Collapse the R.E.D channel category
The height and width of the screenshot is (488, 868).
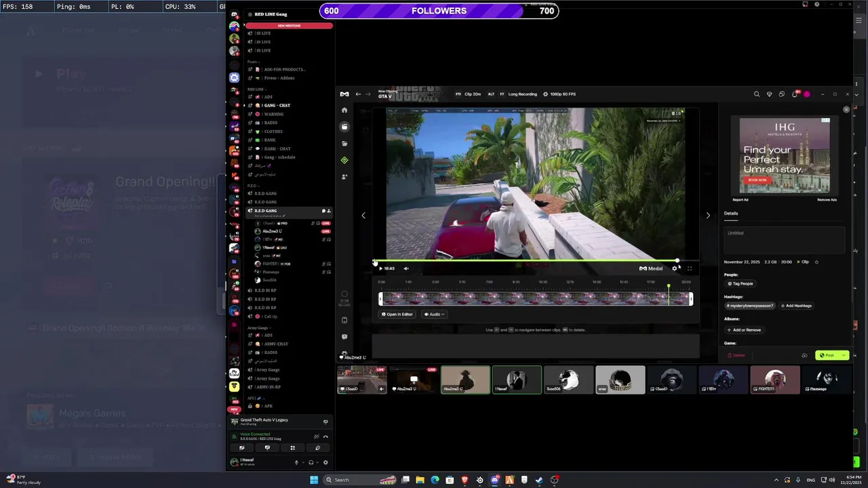point(253,186)
